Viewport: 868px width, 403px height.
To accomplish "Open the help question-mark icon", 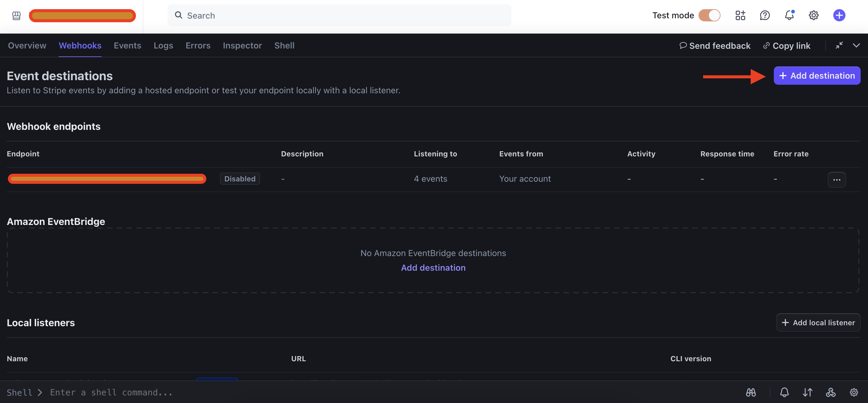I will tap(765, 15).
